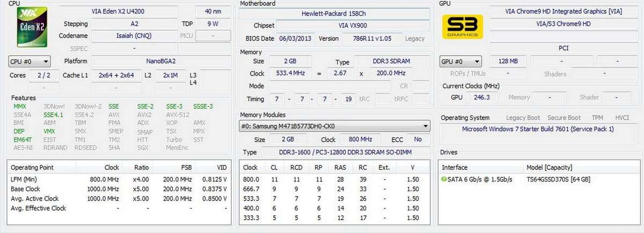Select the 400.0 clock timing row
The width and height of the screenshot is (644, 233).
coord(335,208)
